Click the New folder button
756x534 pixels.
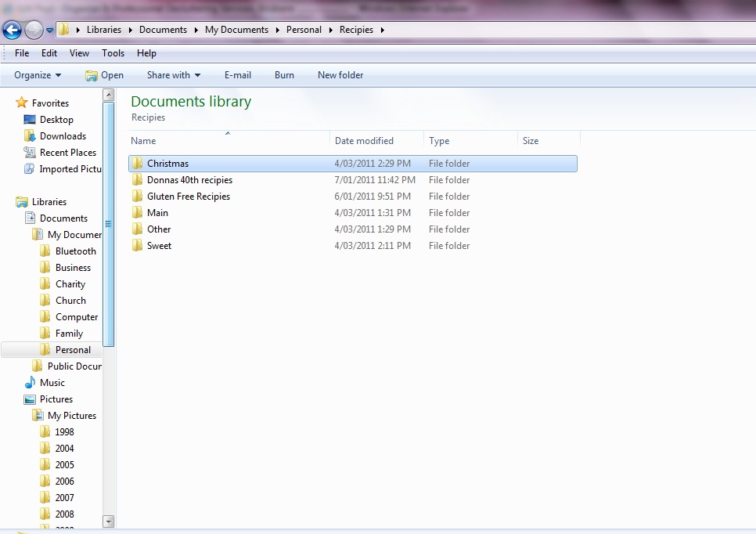pyautogui.click(x=340, y=75)
